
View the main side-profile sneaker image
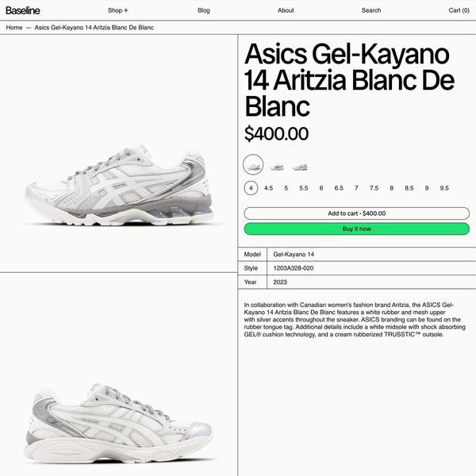coord(119,186)
